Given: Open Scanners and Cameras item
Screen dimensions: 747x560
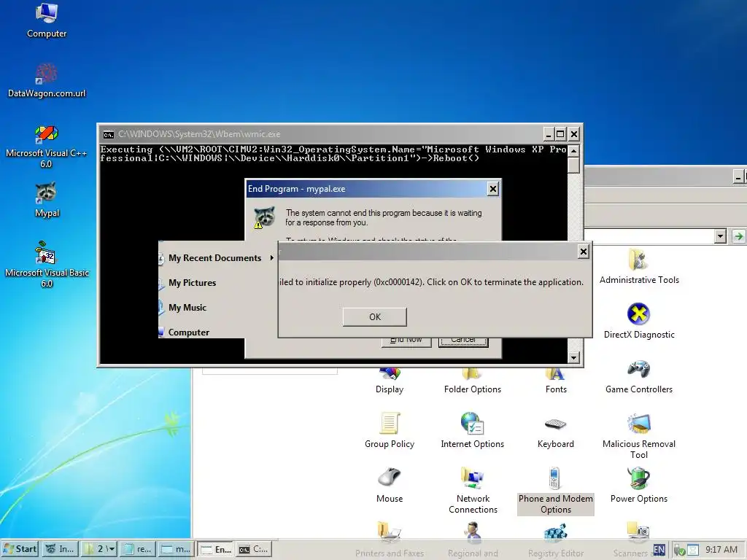Looking at the screenshot, I should click(639, 540).
